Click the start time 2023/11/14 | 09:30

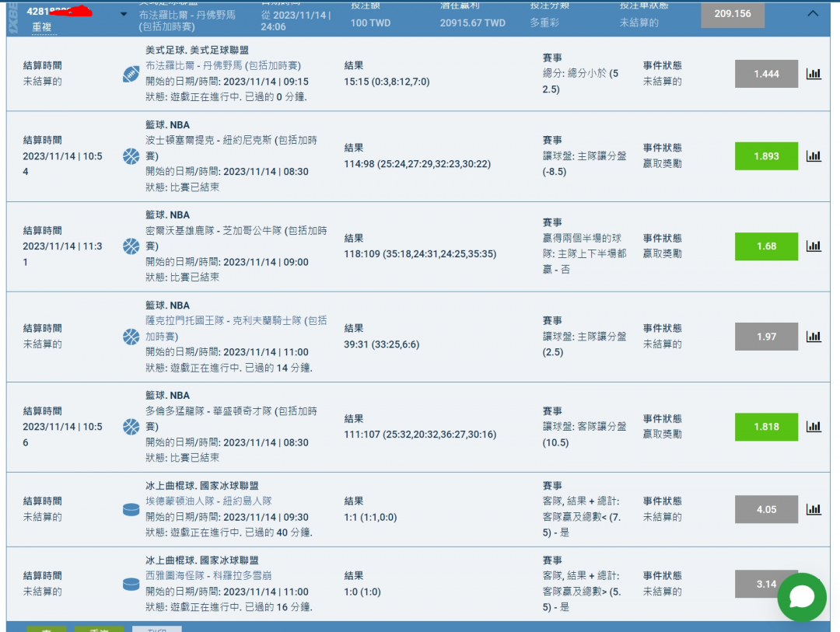click(266, 517)
